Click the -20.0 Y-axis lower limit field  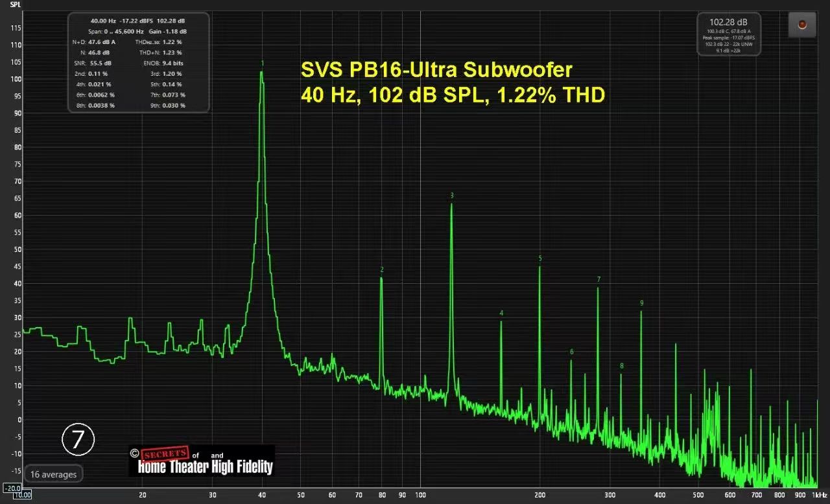tap(12, 488)
